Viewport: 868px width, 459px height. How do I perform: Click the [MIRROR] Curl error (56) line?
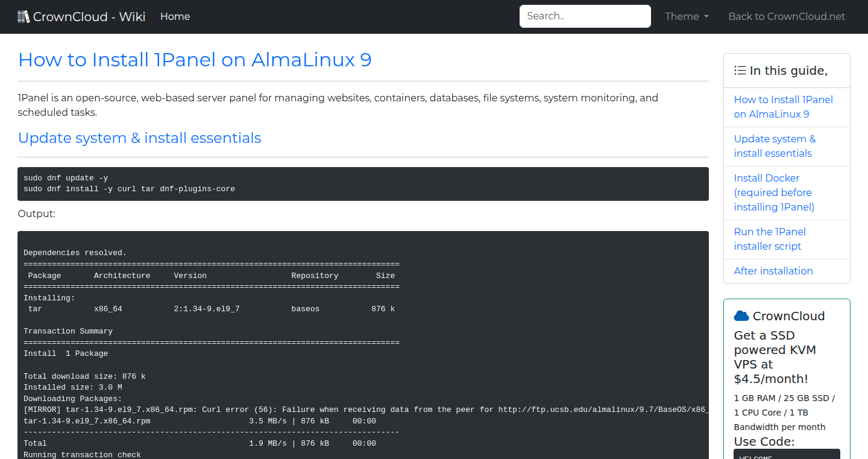coord(366,410)
